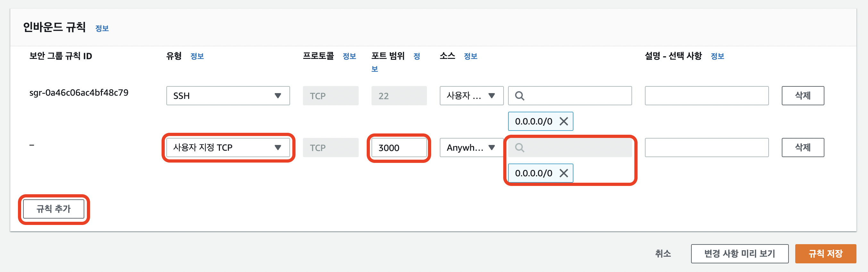Image resolution: width=868 pixels, height=272 pixels.
Task: Click the 규칙 추가 button
Action: click(x=54, y=209)
